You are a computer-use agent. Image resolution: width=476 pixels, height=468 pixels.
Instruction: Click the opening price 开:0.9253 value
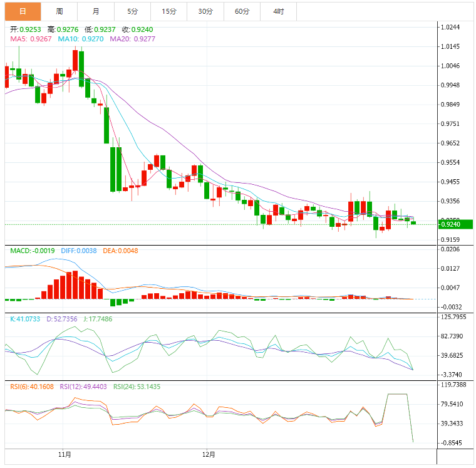[x=26, y=29]
